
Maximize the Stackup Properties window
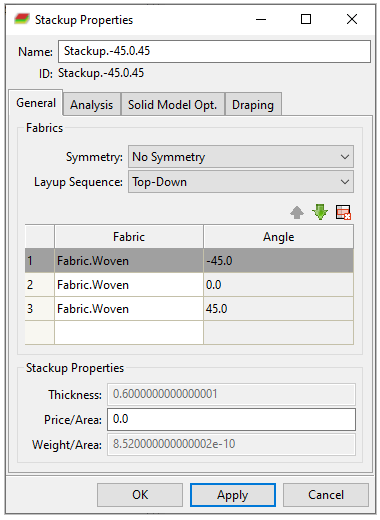pyautogui.click(x=306, y=19)
